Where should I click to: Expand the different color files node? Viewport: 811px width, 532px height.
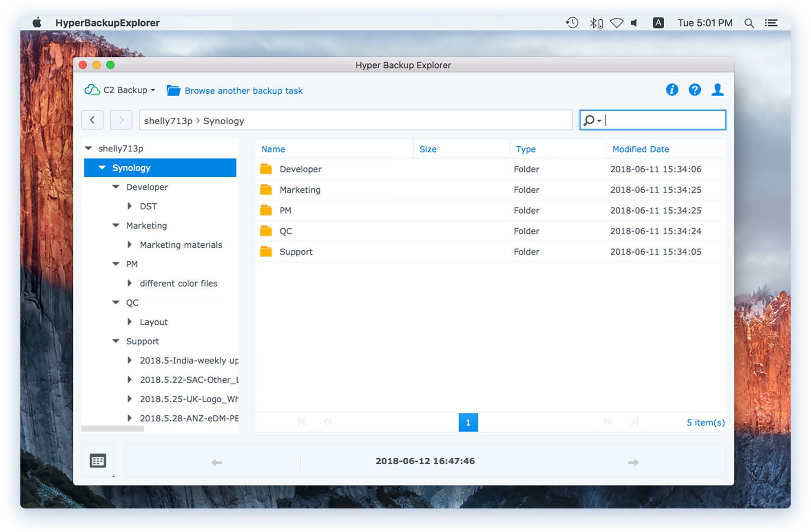pyautogui.click(x=130, y=283)
